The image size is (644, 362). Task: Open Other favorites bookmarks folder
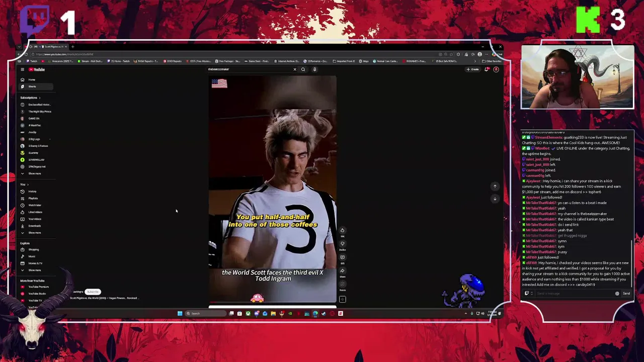pyautogui.click(x=492, y=61)
